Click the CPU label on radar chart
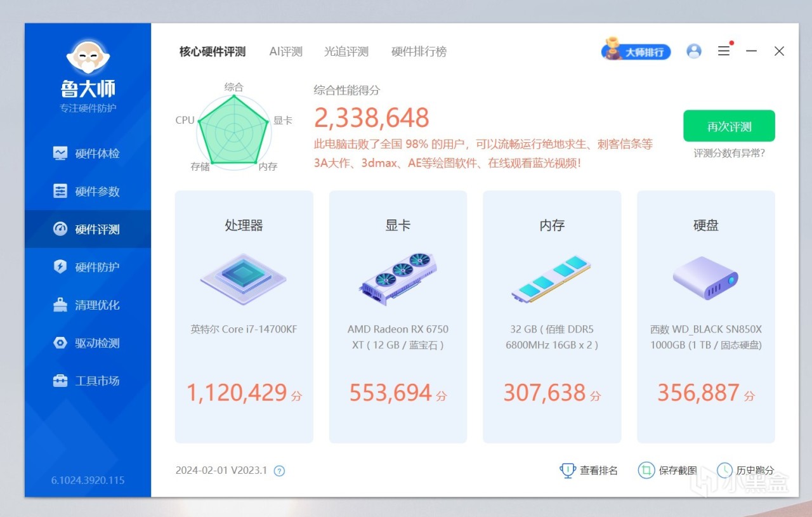The height and width of the screenshot is (517, 812). pos(185,120)
